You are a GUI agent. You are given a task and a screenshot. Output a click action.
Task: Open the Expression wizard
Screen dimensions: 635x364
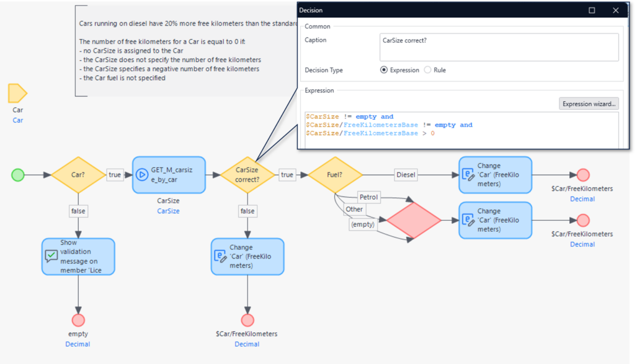point(589,104)
